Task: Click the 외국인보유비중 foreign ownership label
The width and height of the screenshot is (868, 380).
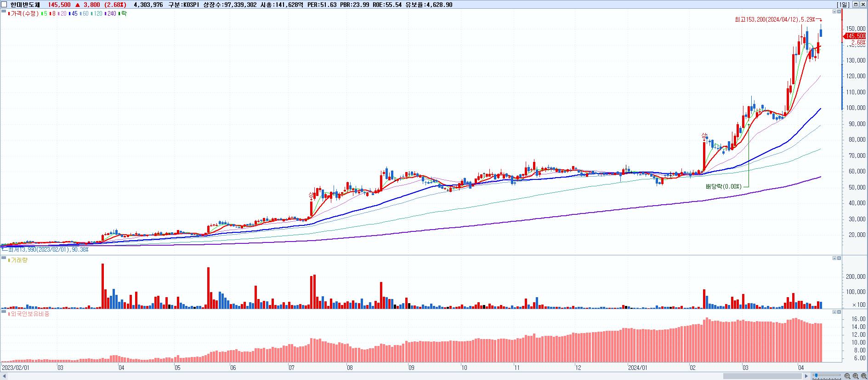Action: pos(30,314)
